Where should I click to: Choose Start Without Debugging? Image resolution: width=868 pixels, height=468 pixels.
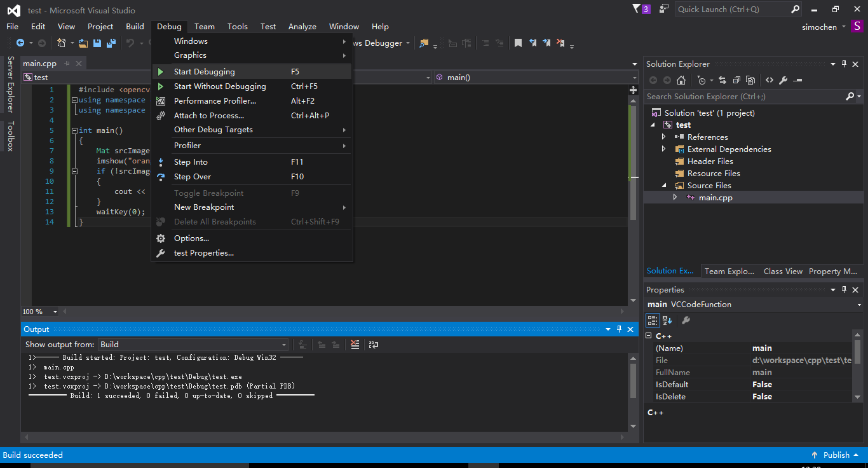(252, 86)
